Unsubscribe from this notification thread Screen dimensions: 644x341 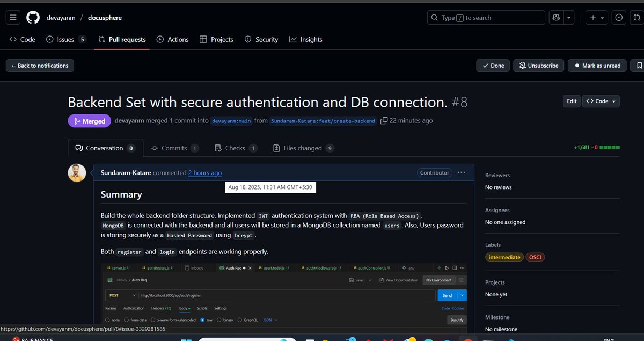click(x=539, y=66)
